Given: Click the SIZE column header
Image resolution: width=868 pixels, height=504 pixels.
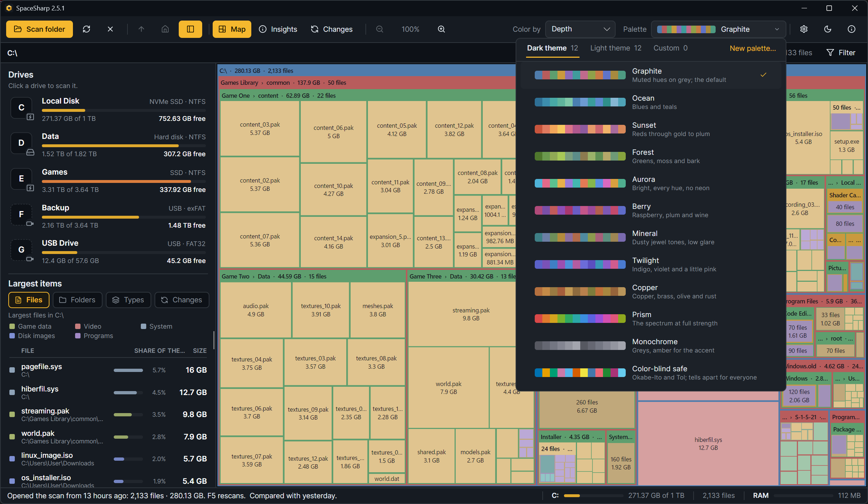Looking at the screenshot, I should coord(200,351).
